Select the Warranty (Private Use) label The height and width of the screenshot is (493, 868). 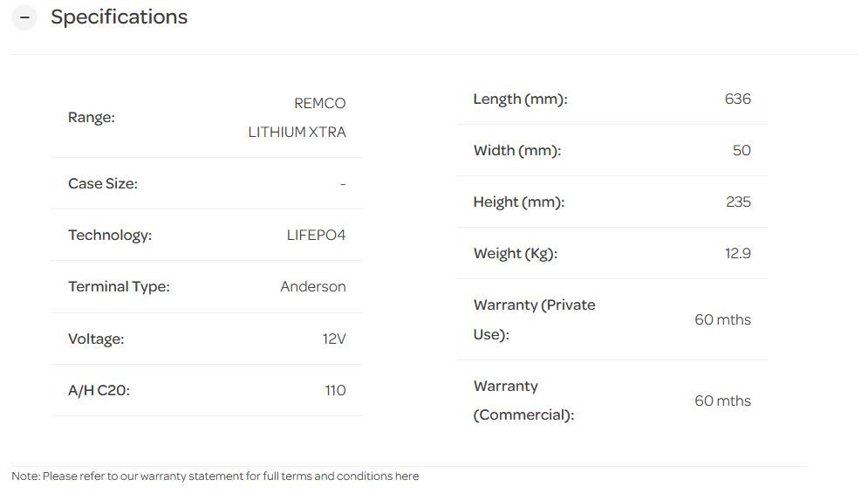[x=534, y=319]
